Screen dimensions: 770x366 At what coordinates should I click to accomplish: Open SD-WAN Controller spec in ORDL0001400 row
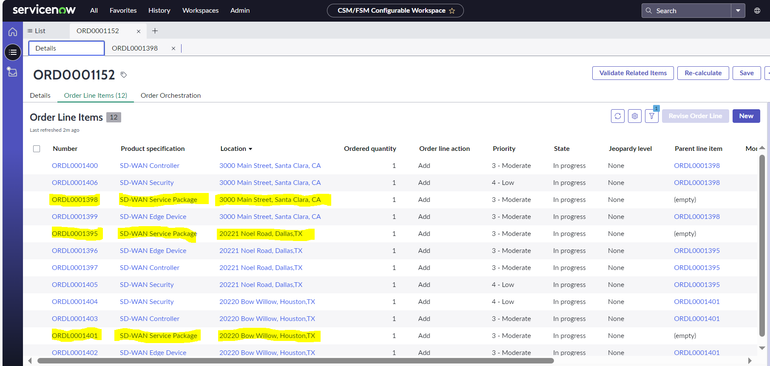pyautogui.click(x=150, y=166)
